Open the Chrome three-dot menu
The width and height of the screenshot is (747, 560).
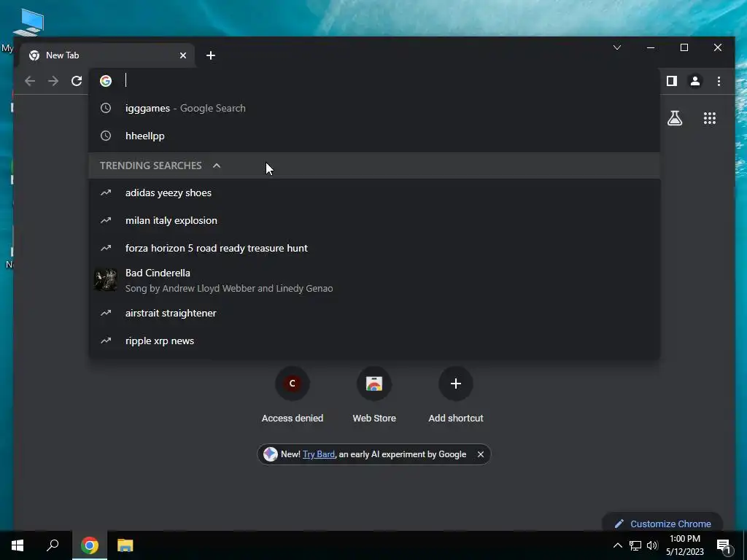tap(719, 81)
